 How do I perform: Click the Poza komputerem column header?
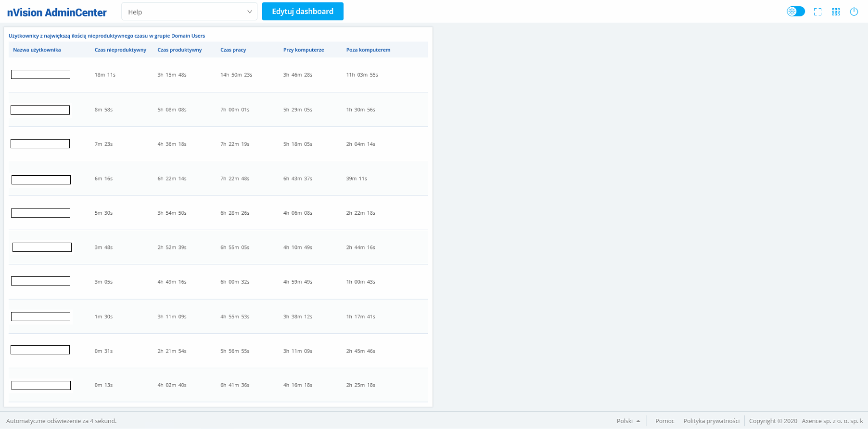368,50
